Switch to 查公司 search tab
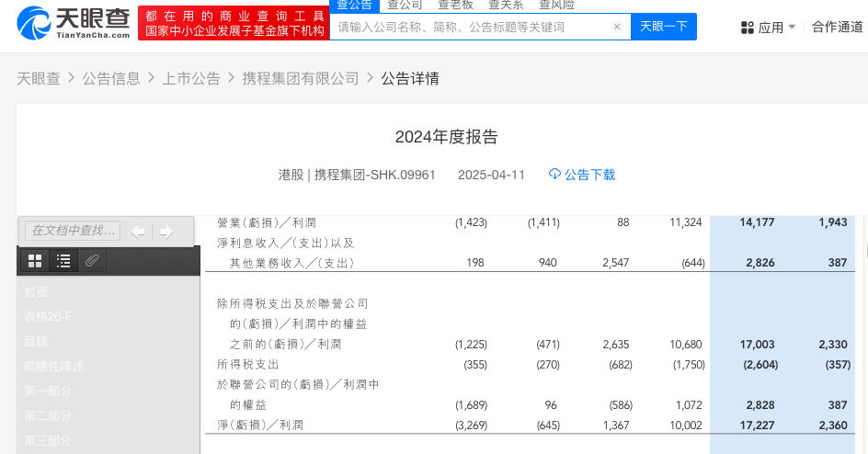 pyautogui.click(x=405, y=6)
